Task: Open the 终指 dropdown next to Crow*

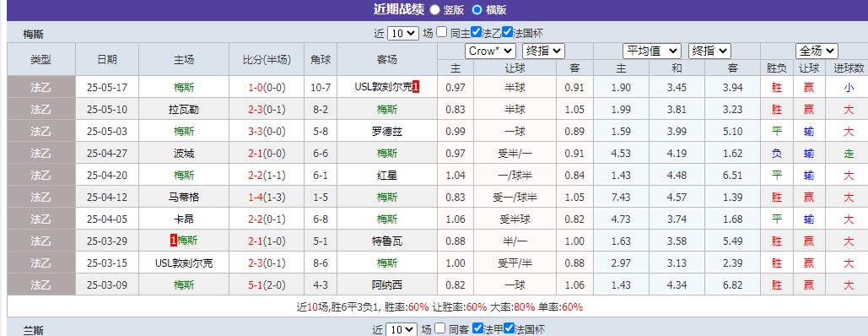Action: [x=543, y=51]
